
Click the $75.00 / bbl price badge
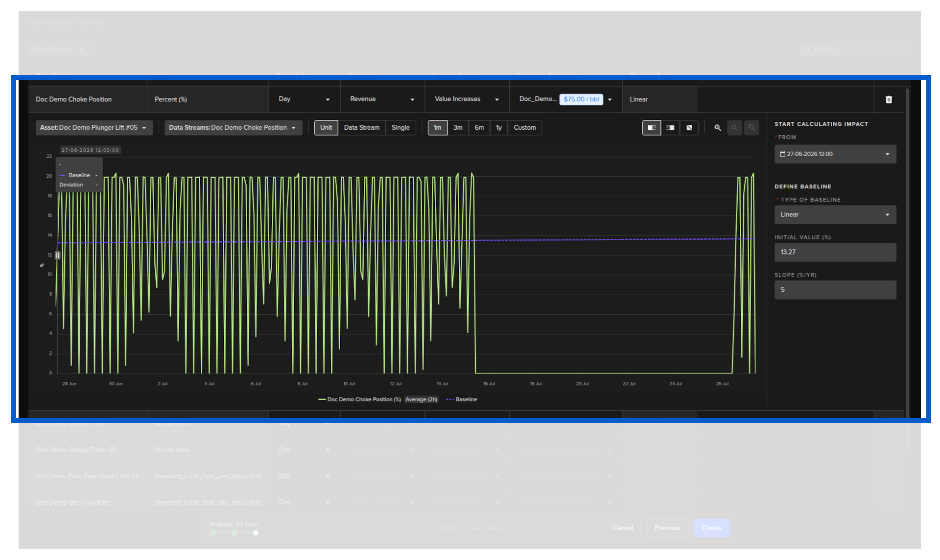tap(581, 99)
